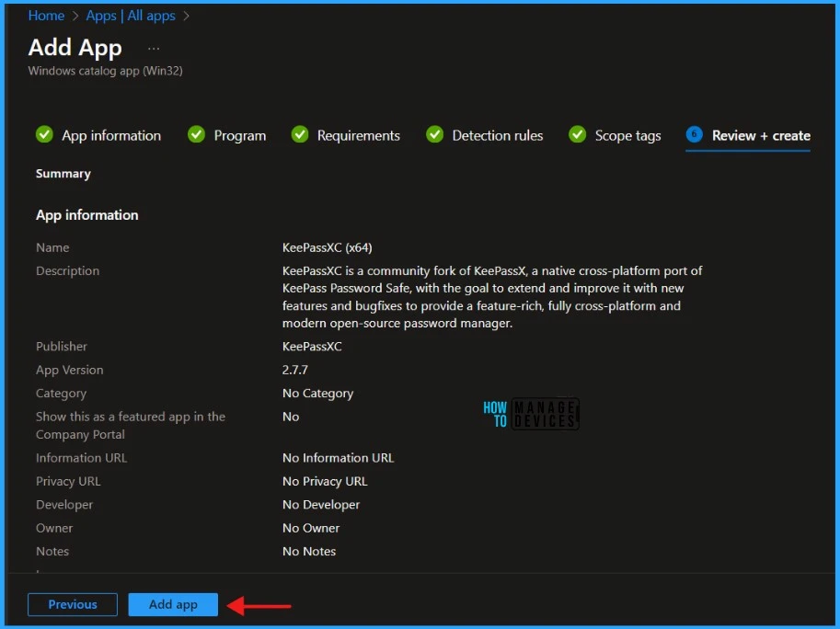The image size is (840, 629).
Task: Click the Notes field label
Action: tap(52, 552)
